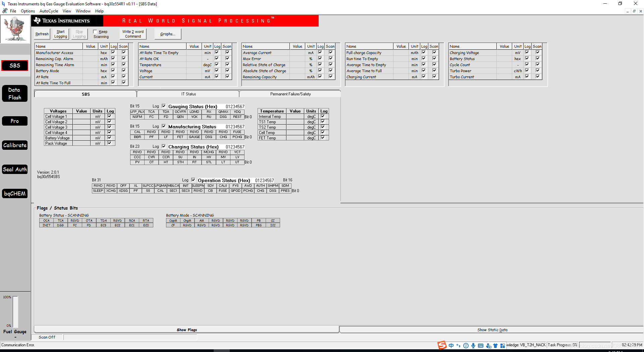
Task: Click the Fuel Gauge level bar
Action: click(15, 312)
